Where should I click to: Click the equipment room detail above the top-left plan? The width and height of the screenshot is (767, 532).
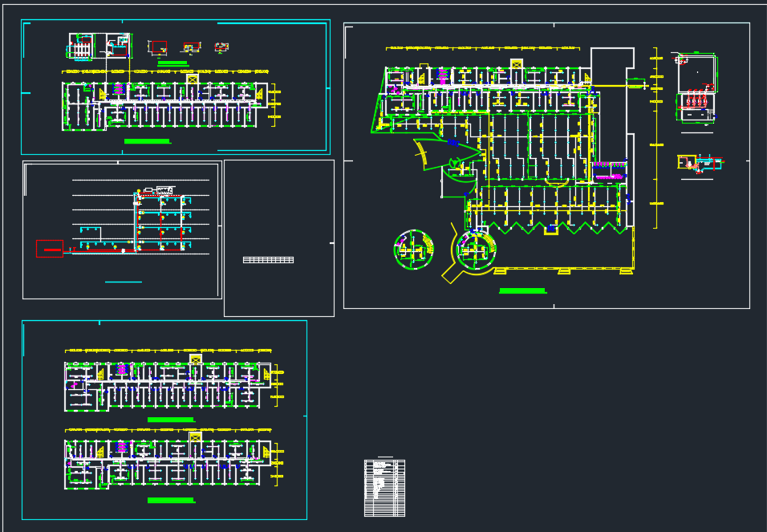[x=100, y=47]
